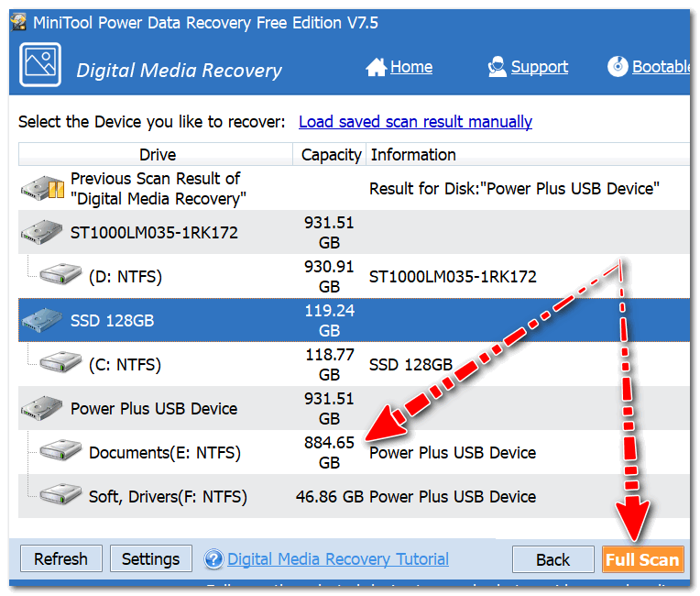700x596 pixels.
Task: Select the ST1000LM035-1RK172 drive name in Drive column
Action: 154,233
